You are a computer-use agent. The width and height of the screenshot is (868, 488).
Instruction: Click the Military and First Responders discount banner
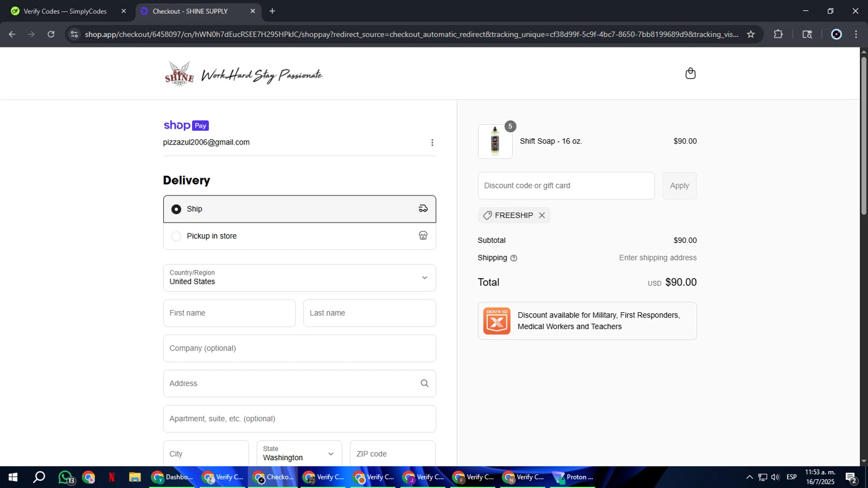click(587, 321)
